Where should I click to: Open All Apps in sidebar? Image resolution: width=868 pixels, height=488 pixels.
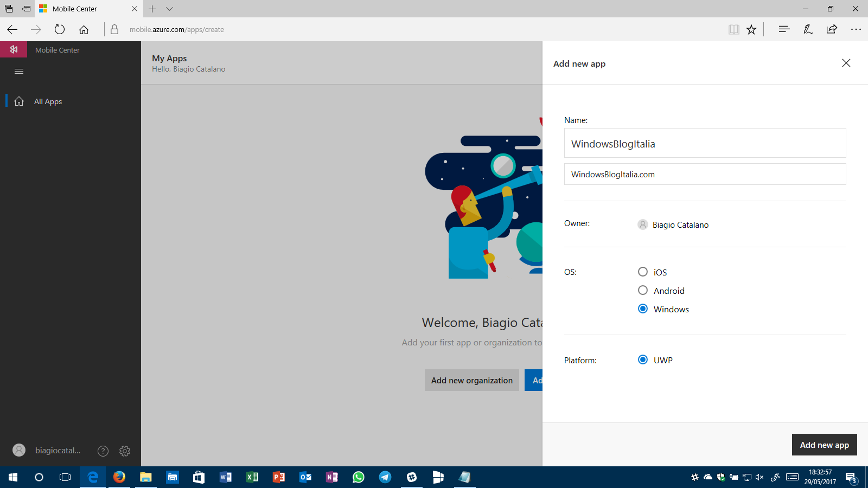coord(48,101)
